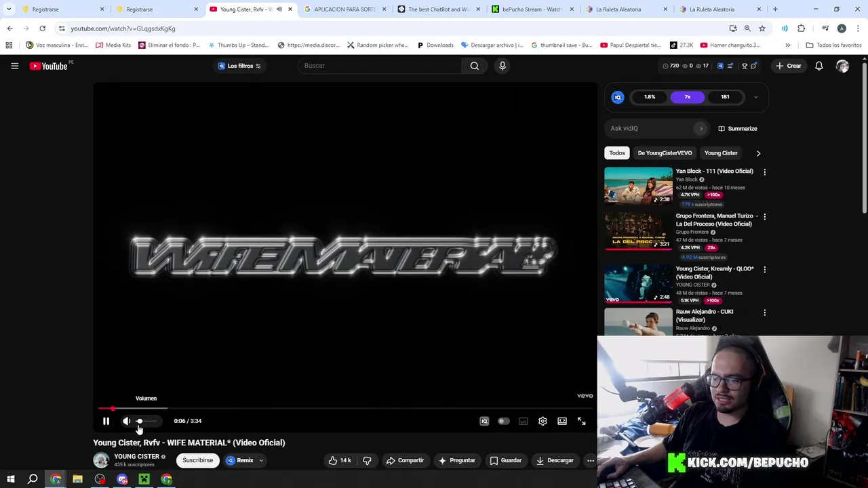Image resolution: width=868 pixels, height=488 pixels.
Task: Enter full screen mode
Action: [x=582, y=421]
